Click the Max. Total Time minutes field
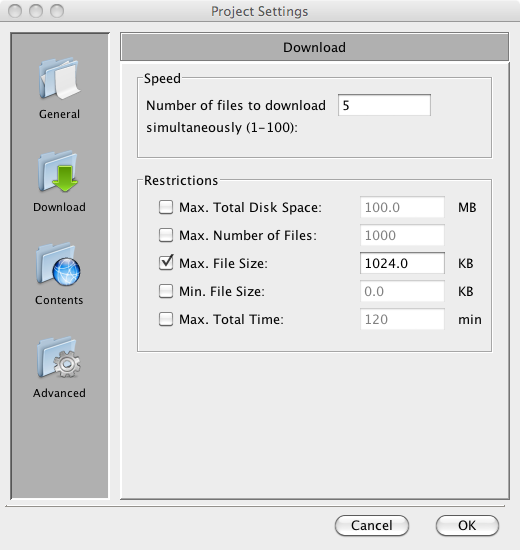This screenshot has width=520, height=550. tap(402, 319)
